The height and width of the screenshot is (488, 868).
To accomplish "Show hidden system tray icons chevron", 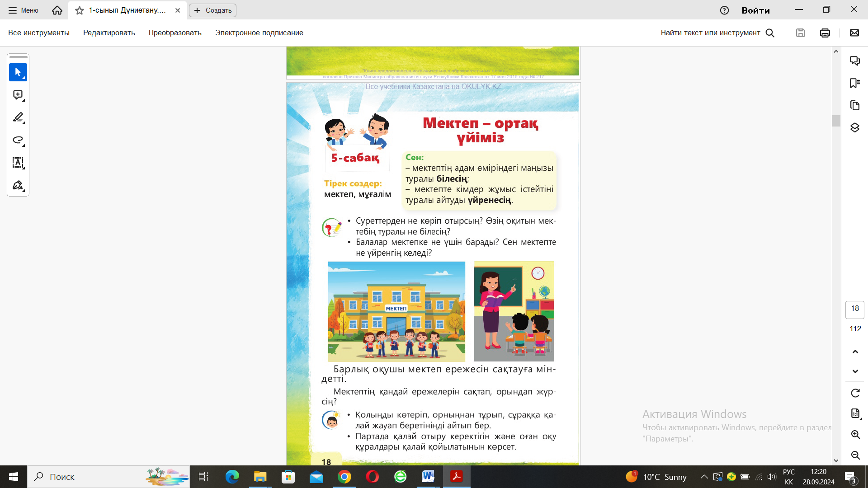I will [x=704, y=477].
